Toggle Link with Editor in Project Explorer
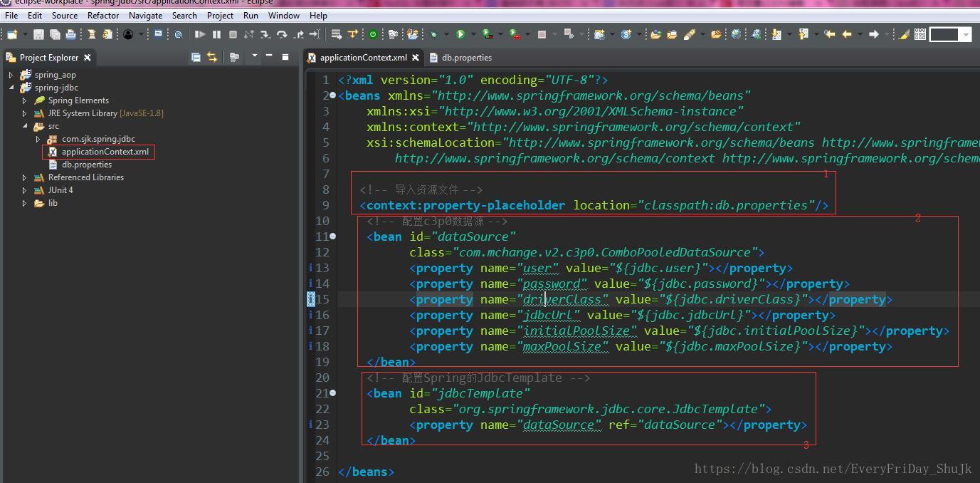This screenshot has height=483, width=980. click(x=211, y=57)
